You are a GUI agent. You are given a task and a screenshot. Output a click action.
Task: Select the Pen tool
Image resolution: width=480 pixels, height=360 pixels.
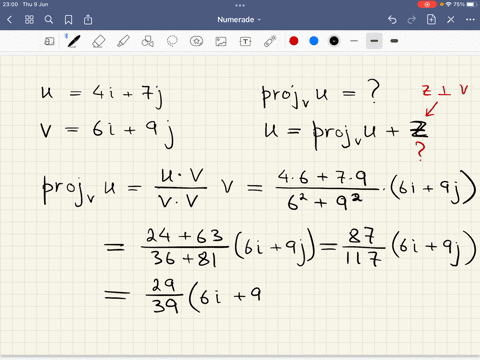tap(74, 41)
